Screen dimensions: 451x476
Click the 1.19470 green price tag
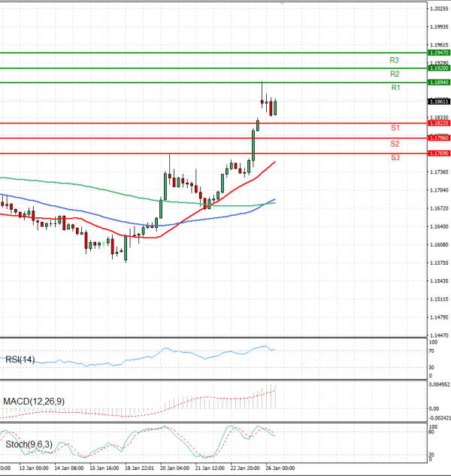(438, 53)
